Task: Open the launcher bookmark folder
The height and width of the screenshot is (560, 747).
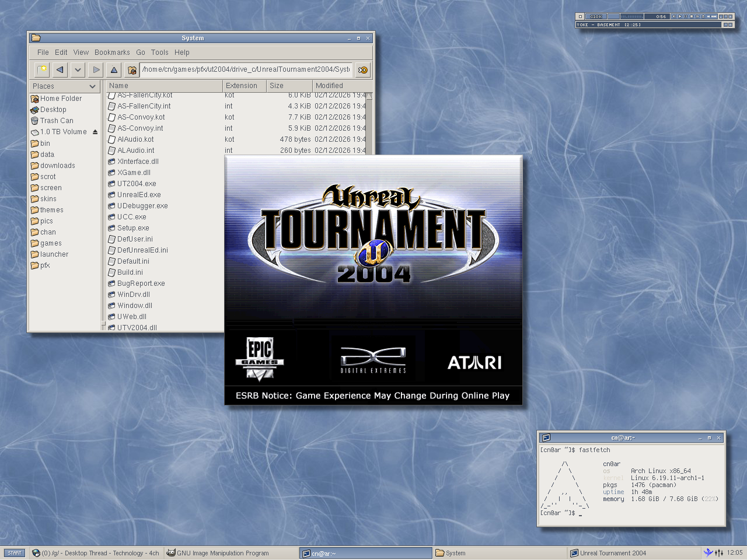Action: tap(50, 254)
